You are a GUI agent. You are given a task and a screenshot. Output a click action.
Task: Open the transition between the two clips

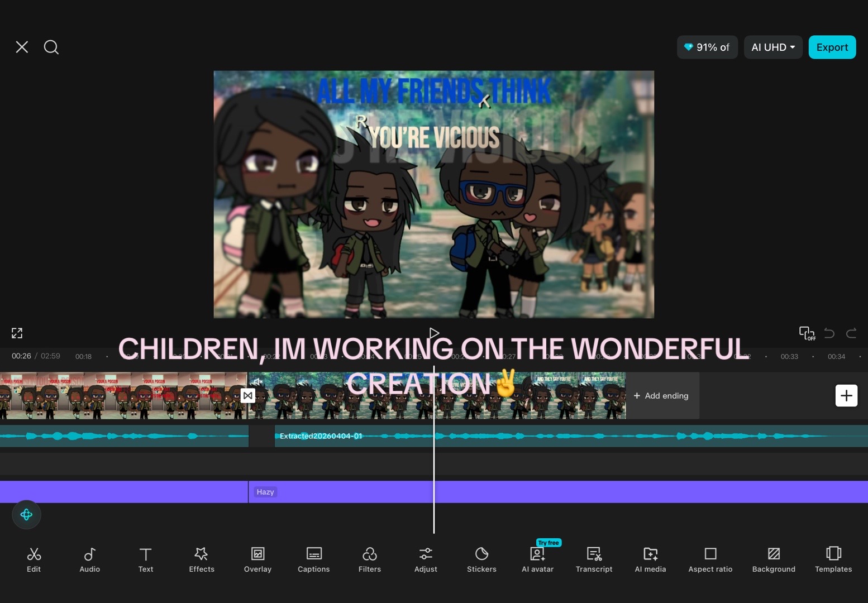click(x=248, y=395)
